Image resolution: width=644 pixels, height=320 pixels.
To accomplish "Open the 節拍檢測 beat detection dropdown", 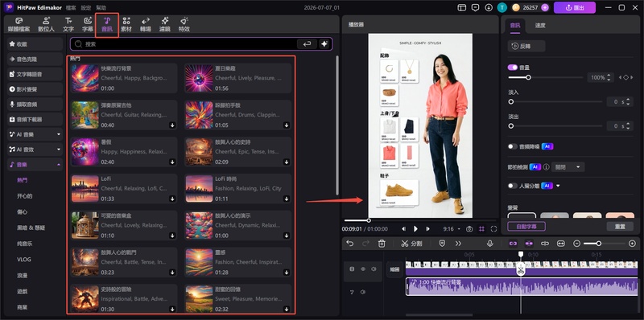I will tap(568, 167).
